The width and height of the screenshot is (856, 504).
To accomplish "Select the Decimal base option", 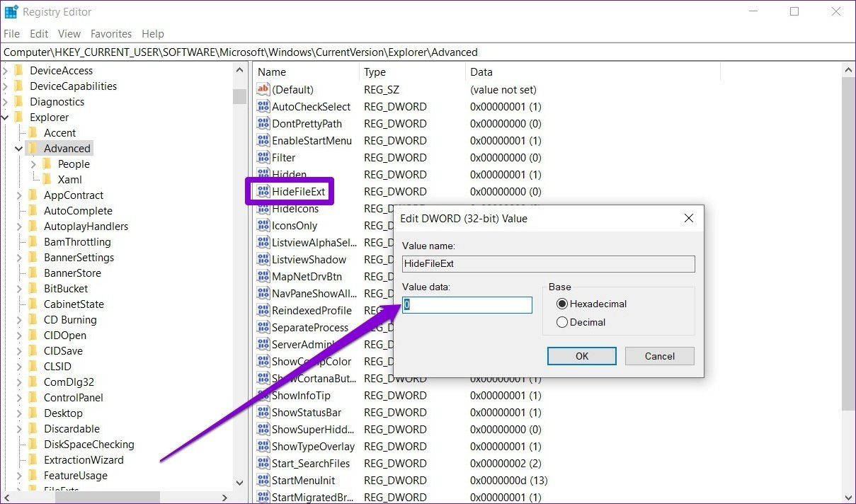I will 562,322.
